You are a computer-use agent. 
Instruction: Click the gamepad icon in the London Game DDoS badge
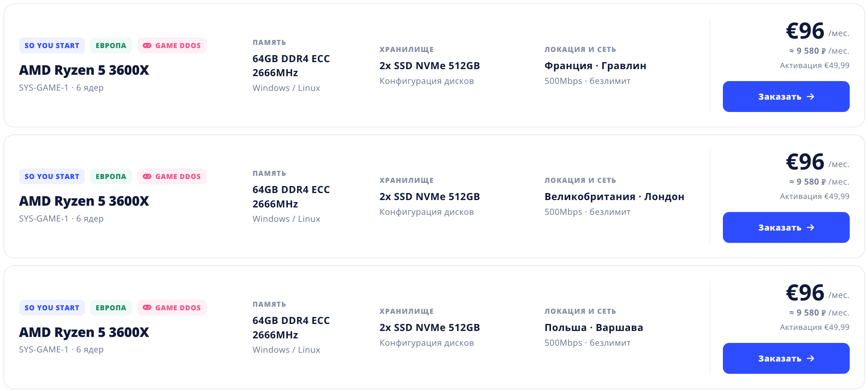[147, 177]
